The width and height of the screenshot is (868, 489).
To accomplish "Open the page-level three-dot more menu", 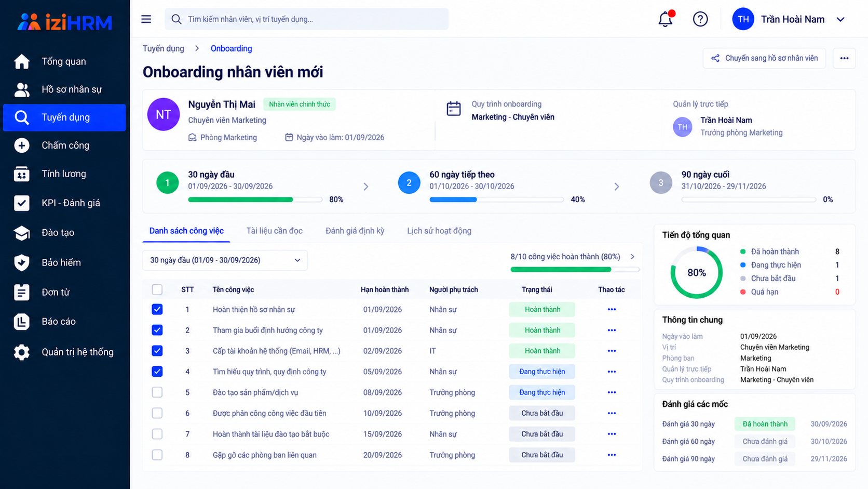I will (x=844, y=58).
